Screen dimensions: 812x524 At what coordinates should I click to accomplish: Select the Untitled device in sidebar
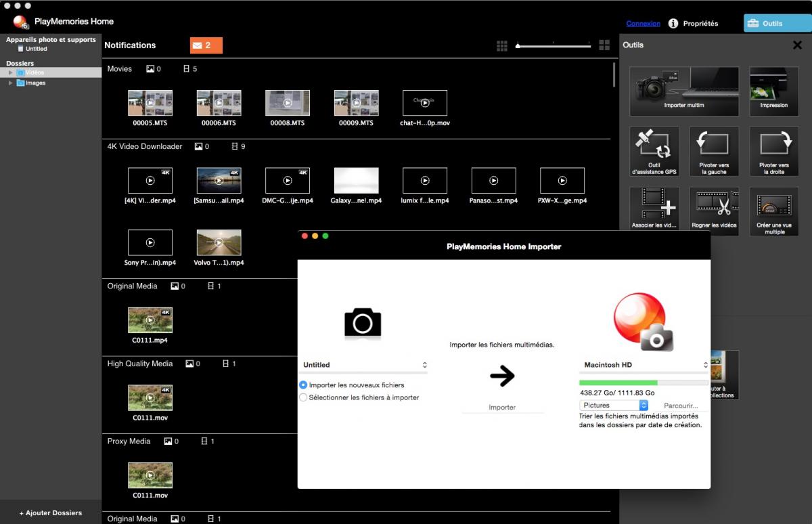coord(37,49)
